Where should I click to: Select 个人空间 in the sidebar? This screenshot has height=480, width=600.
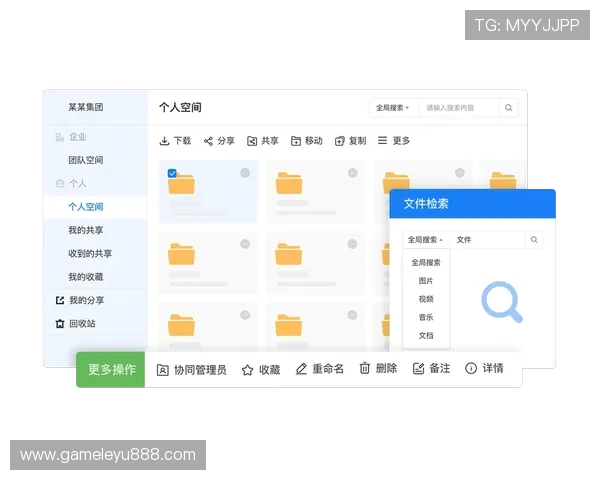pos(95,207)
